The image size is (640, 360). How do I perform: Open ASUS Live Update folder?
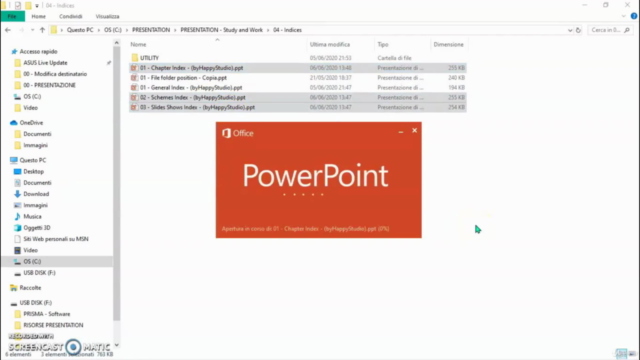click(x=45, y=63)
